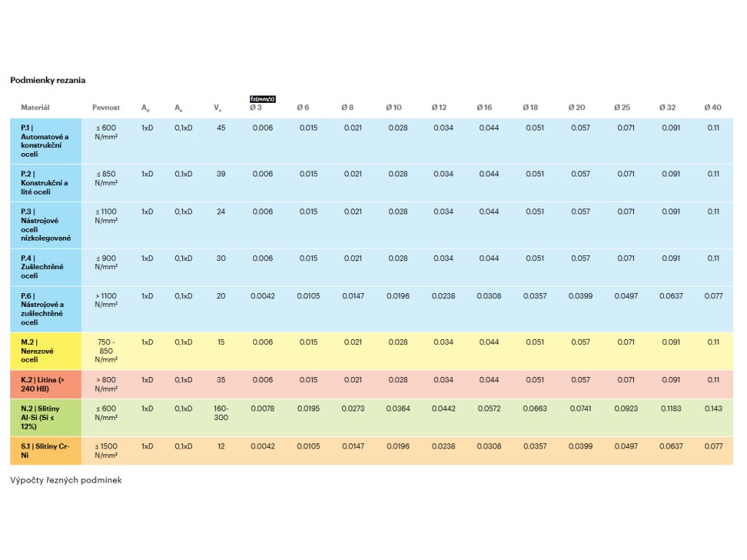Click the 'Pevnost' column header
This screenshot has width=747, height=560.
click(106, 108)
